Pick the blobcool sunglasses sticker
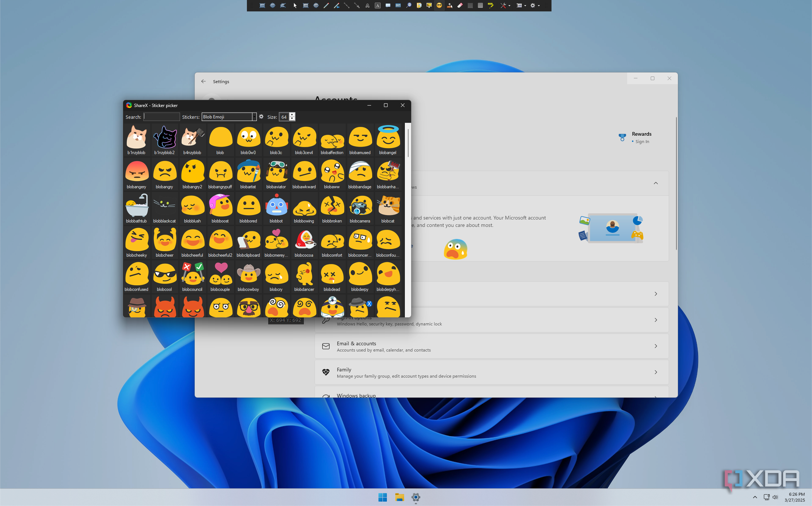812x506 pixels. [164, 277]
